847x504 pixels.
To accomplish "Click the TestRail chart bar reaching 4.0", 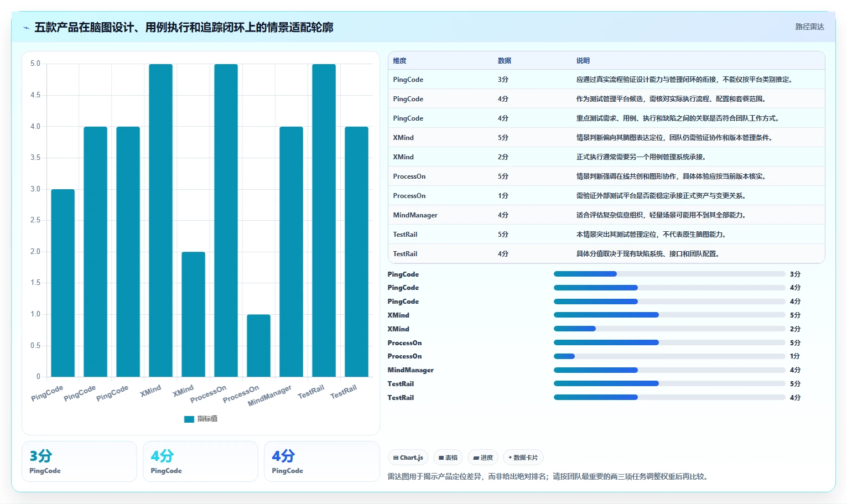I will 356,252.
